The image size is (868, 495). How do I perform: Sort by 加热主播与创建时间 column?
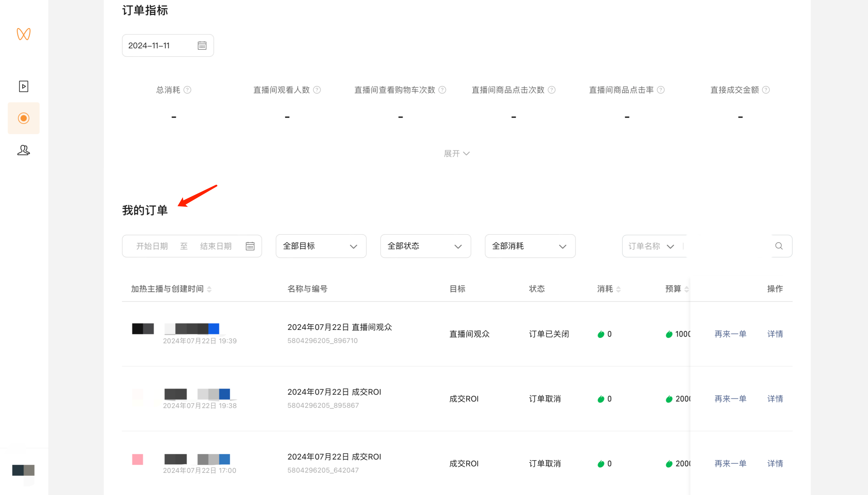tap(209, 289)
